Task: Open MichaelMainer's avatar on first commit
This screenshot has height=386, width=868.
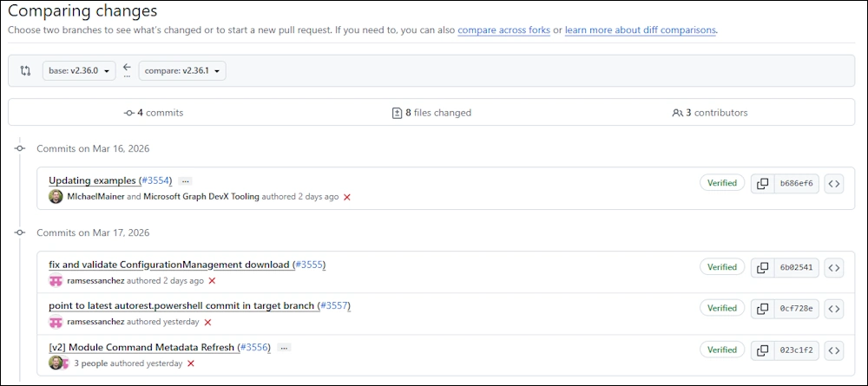Action: click(x=56, y=197)
